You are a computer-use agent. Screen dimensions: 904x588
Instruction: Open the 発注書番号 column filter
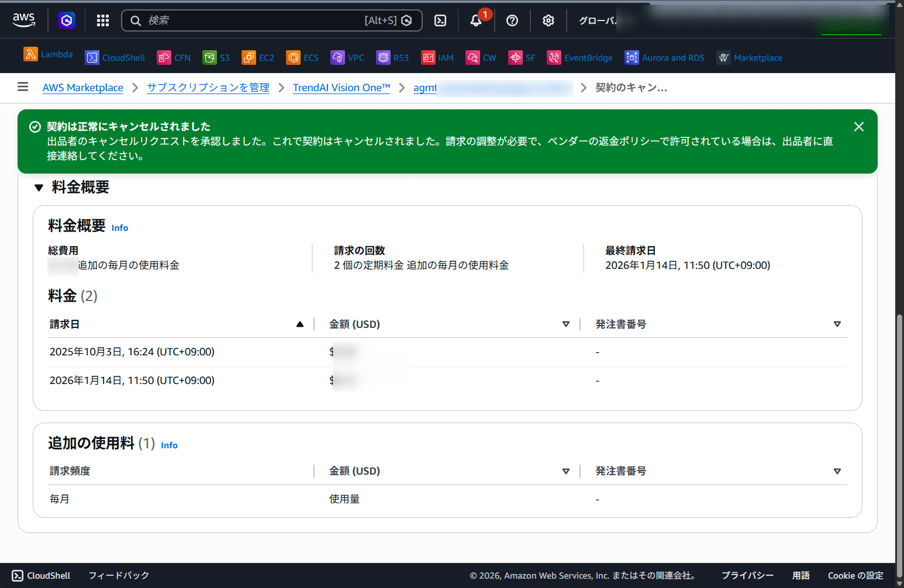pyautogui.click(x=837, y=324)
